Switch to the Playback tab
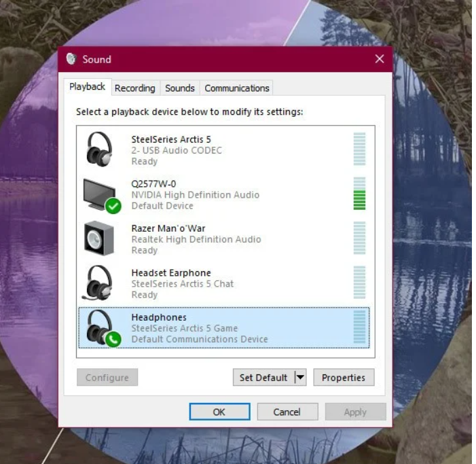 88,87
